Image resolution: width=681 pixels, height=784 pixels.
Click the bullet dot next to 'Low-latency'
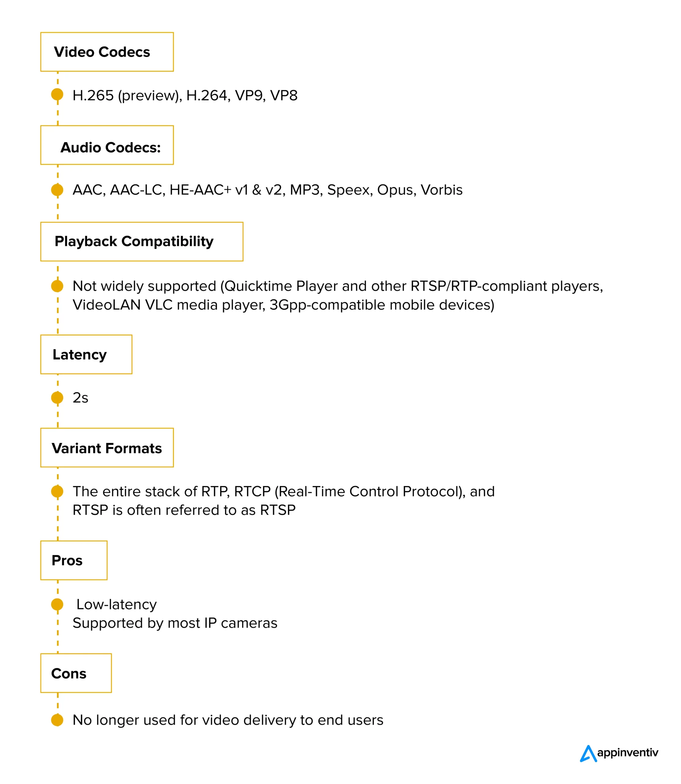pyautogui.click(x=57, y=604)
